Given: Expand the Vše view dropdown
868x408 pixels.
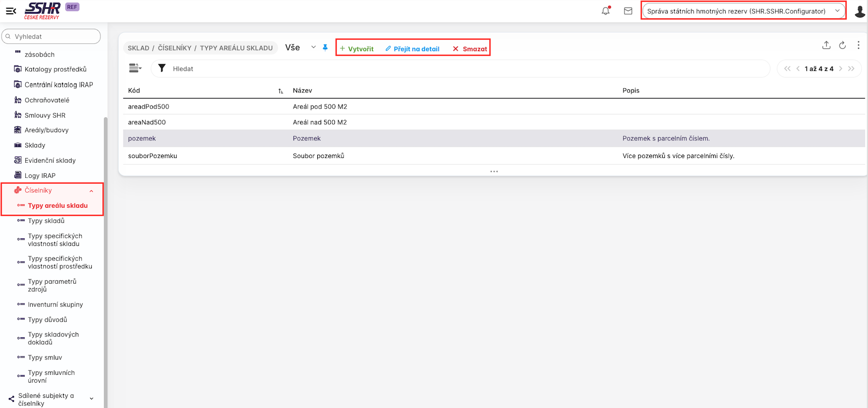Looking at the screenshot, I should click(x=313, y=47).
